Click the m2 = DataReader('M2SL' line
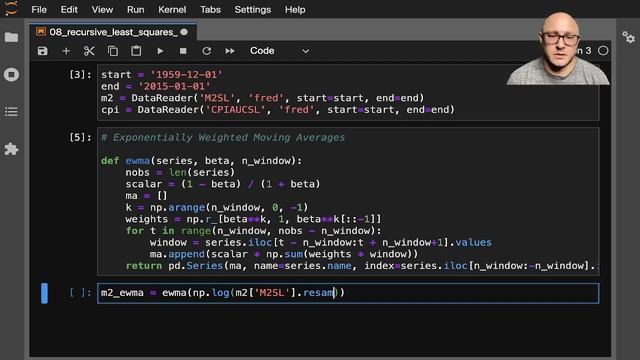Viewport: 640px width, 360px height. pyautogui.click(x=262, y=98)
